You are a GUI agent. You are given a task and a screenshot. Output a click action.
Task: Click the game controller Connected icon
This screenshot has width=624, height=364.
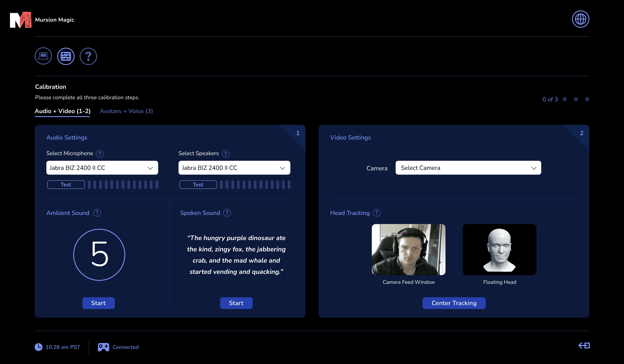pos(104,347)
